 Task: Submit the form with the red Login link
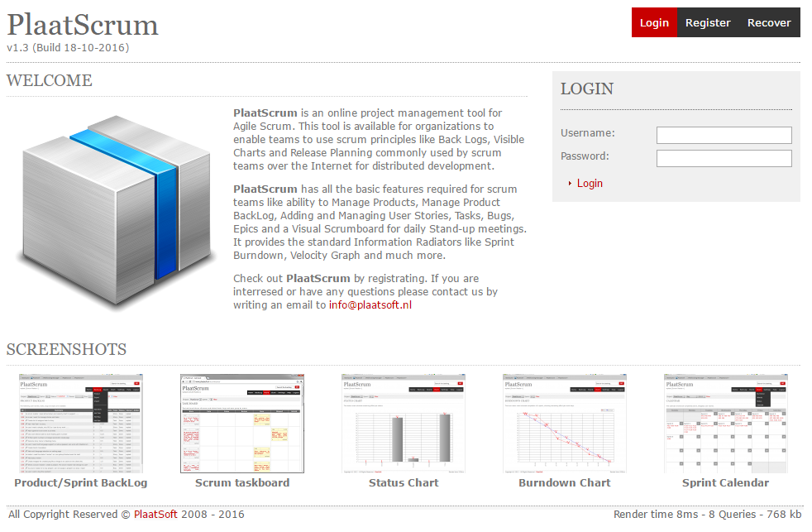click(590, 184)
